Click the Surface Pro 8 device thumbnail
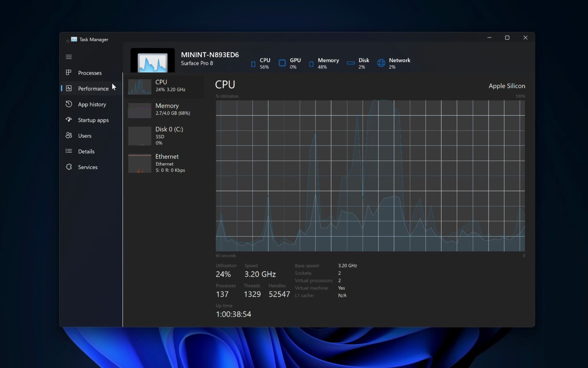Viewport: 588px width, 368px height. [x=152, y=61]
